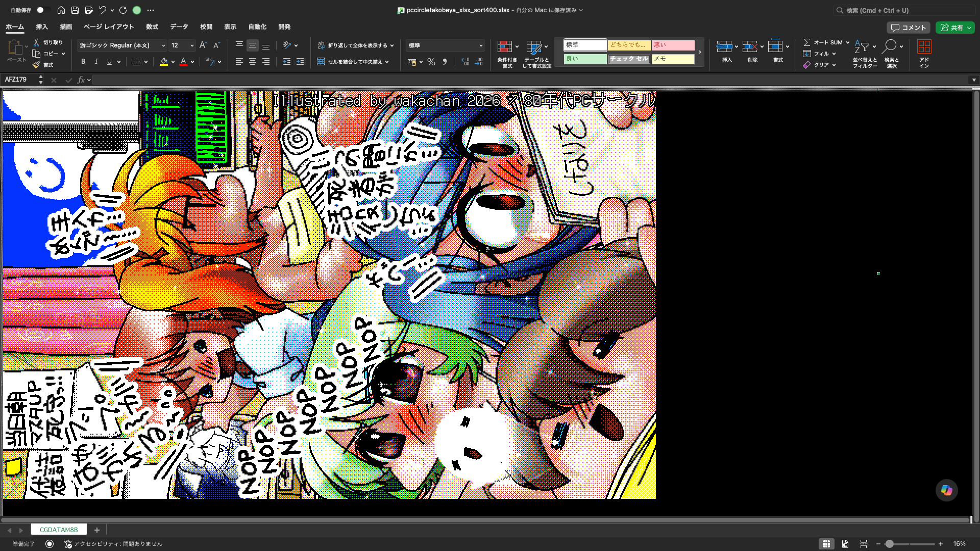The image size is (980, 551).
Task: Click the text orientation icon
Action: pyautogui.click(x=287, y=45)
